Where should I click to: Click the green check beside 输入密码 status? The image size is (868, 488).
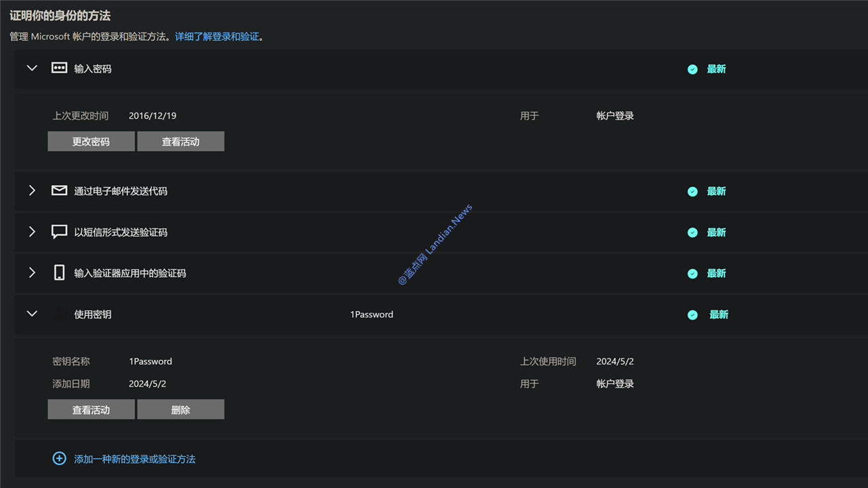[x=692, y=69]
